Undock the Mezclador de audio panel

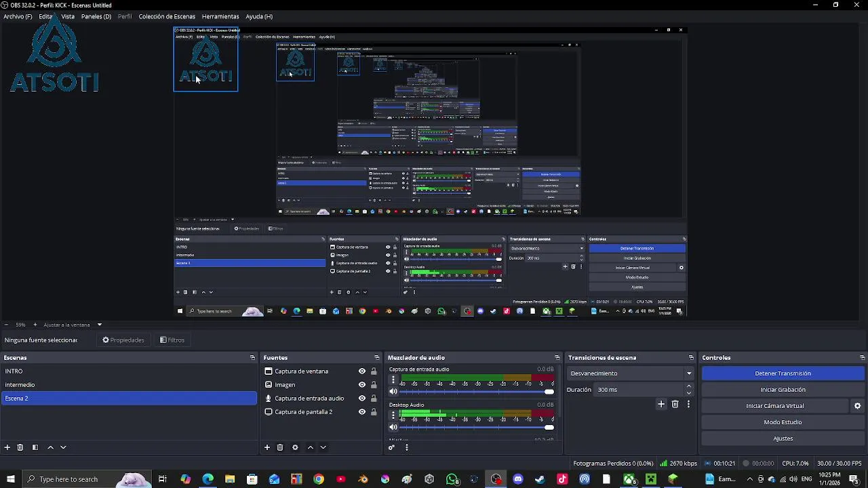click(x=557, y=358)
